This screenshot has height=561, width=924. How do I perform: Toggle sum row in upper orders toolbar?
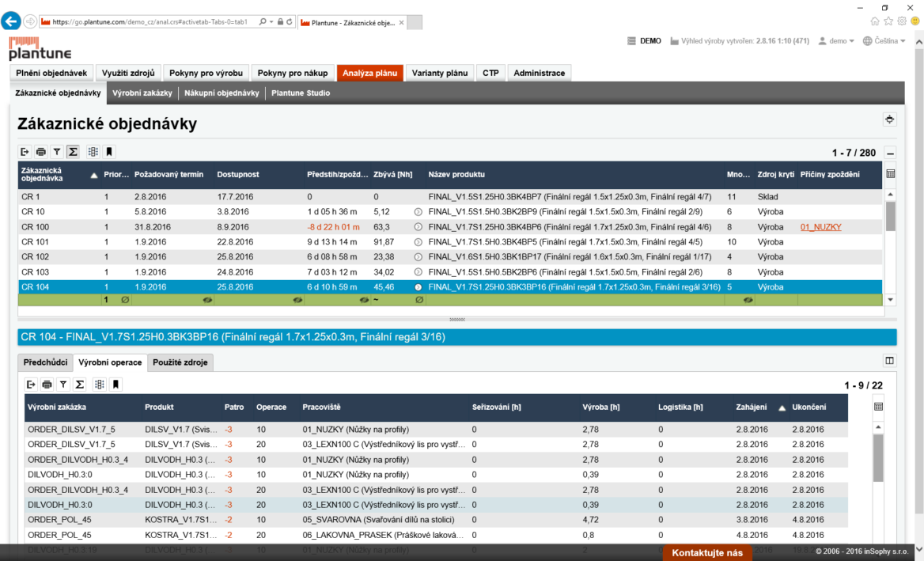coord(73,152)
